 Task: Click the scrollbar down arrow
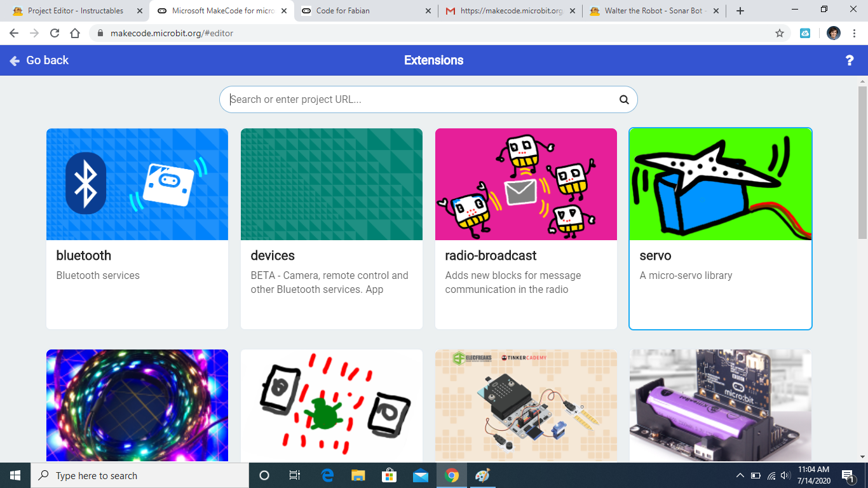tap(862, 456)
